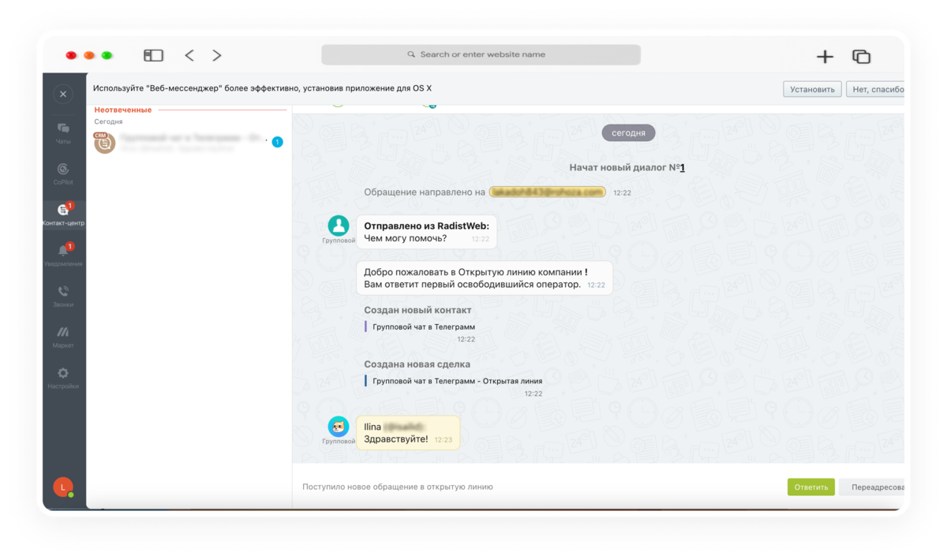Open the Чаты section in sidebar
The height and width of the screenshot is (560, 947).
[63, 132]
